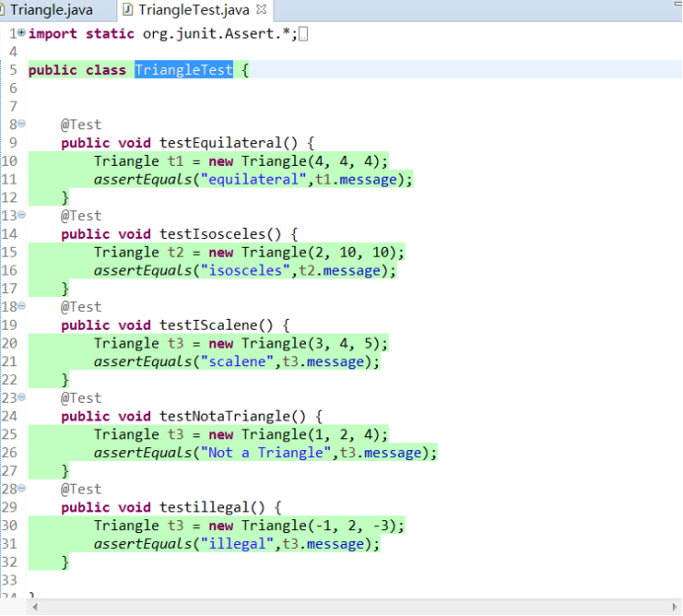This screenshot has height=616, width=683.
Task: Click the highlighted TriangleTest class name
Action: 184,70
